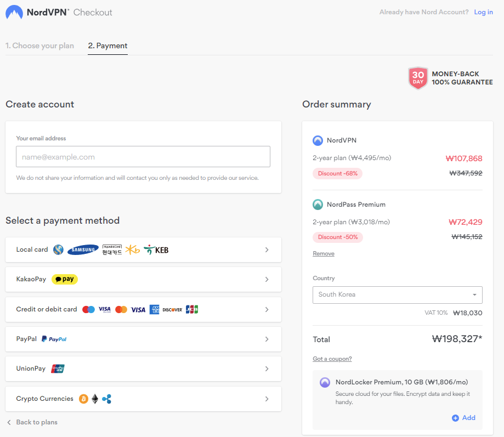The width and height of the screenshot is (504, 437).
Task: Expand the PayPal payment option chevron
Action: (x=267, y=339)
